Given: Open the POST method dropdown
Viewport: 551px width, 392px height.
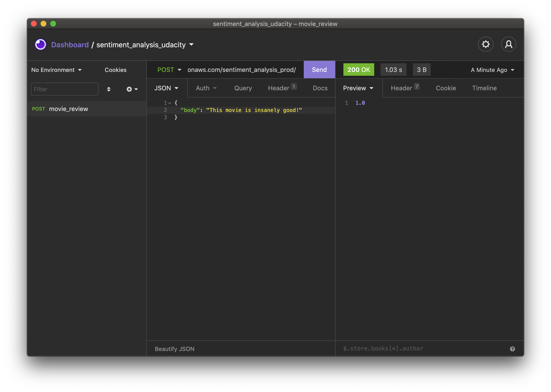Looking at the screenshot, I should (169, 70).
